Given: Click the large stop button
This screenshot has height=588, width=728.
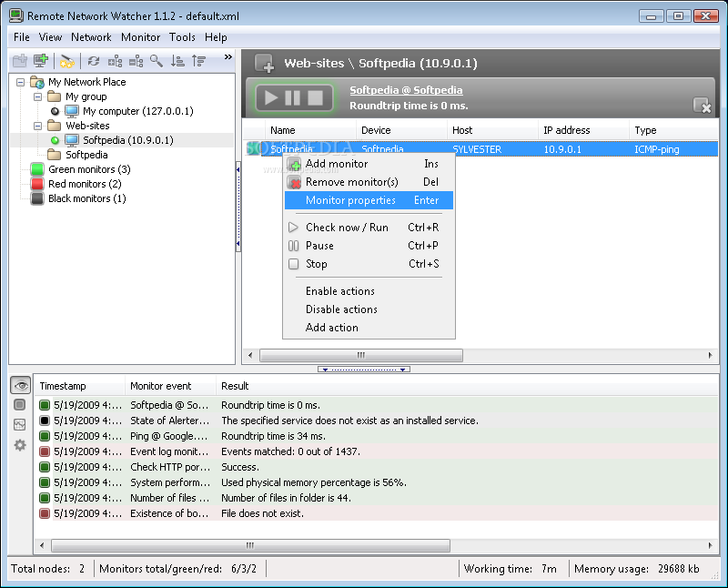Looking at the screenshot, I should pos(315,98).
